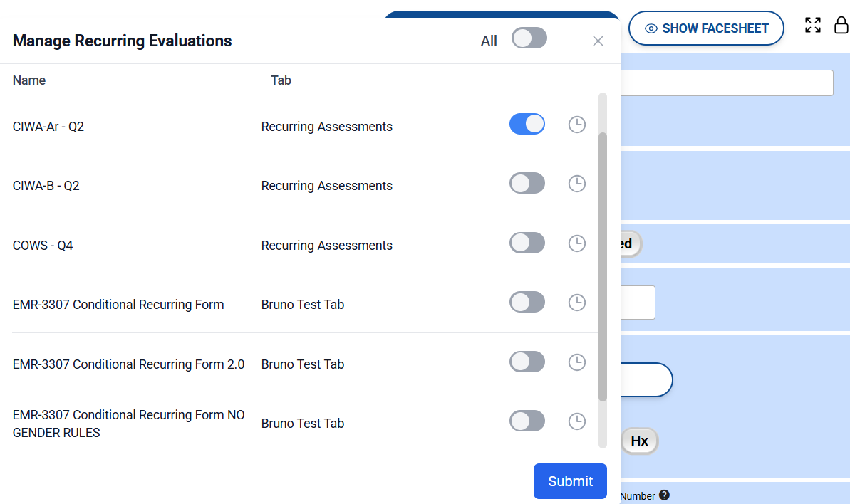Open schedule clock for CIWA-B - Q2

(576, 184)
